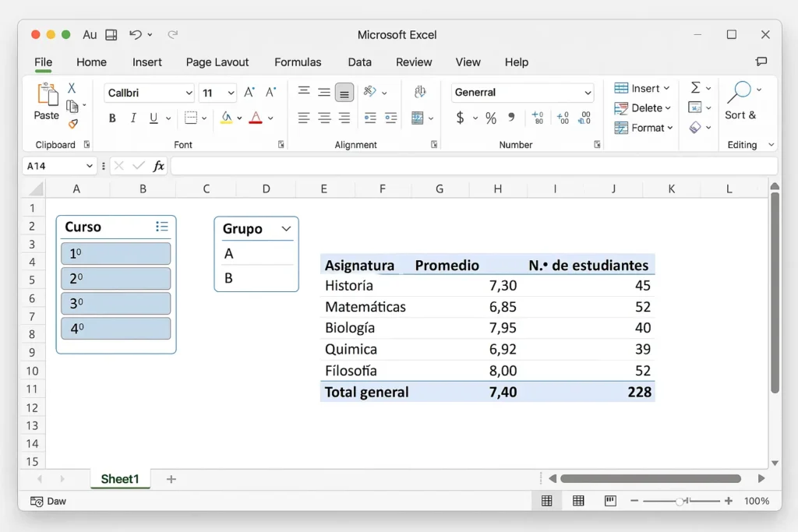Click the AutoSum sigma icon

pyautogui.click(x=696, y=88)
